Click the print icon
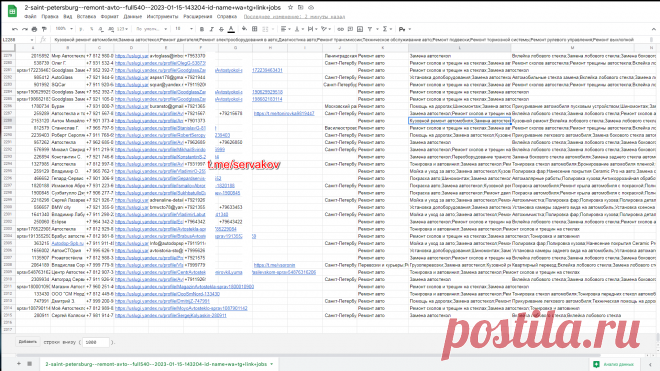This screenshot has height=371, width=660. 35,29
